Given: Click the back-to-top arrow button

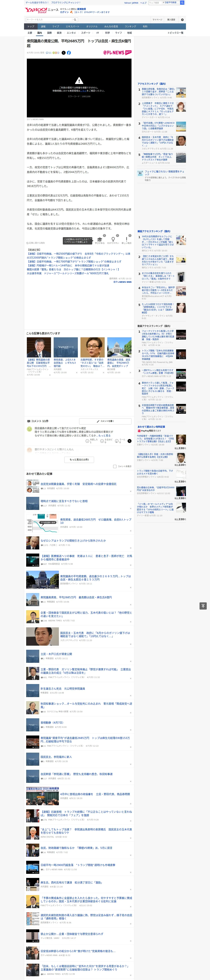Looking at the screenshot, I should [203, 606].
